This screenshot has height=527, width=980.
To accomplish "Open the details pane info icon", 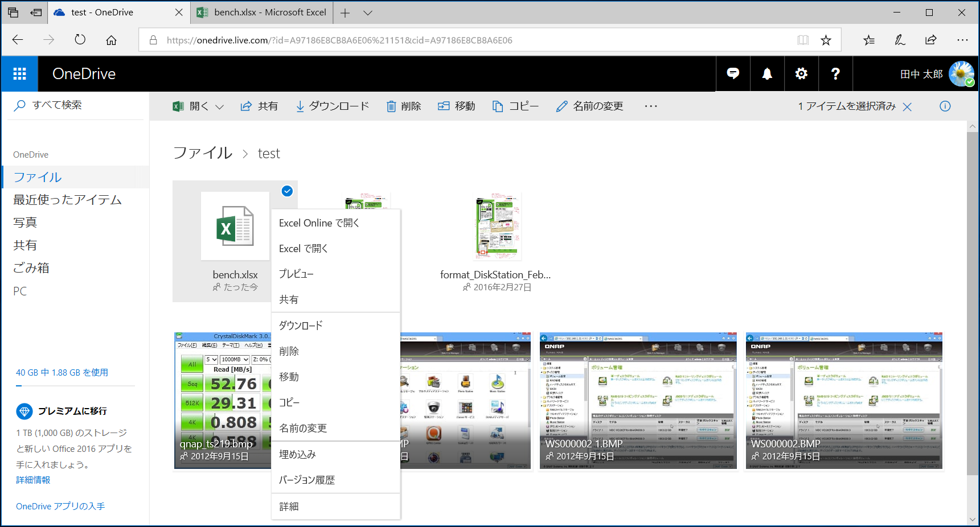I will pos(945,106).
